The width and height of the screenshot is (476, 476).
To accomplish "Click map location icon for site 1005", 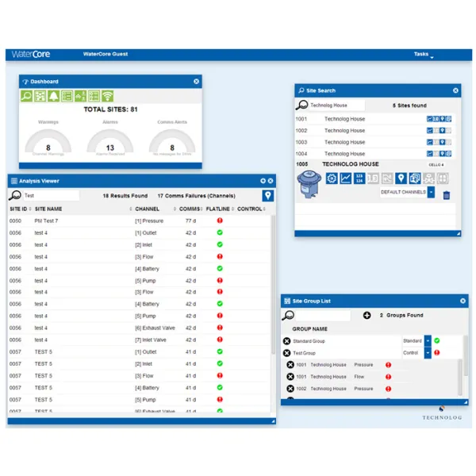I will click(x=401, y=178).
